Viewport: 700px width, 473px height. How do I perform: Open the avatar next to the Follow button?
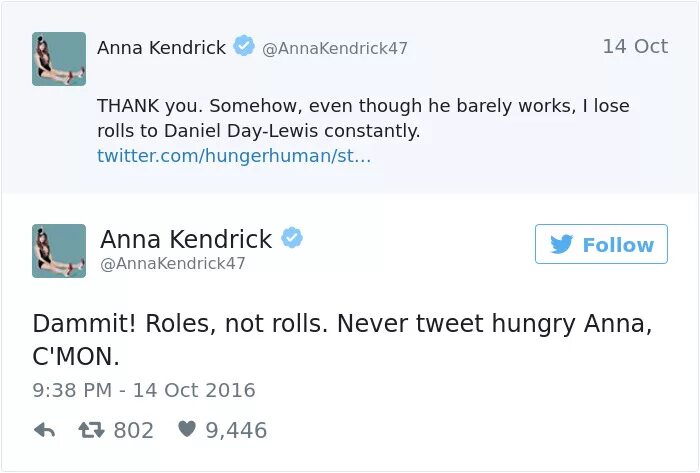[58, 251]
